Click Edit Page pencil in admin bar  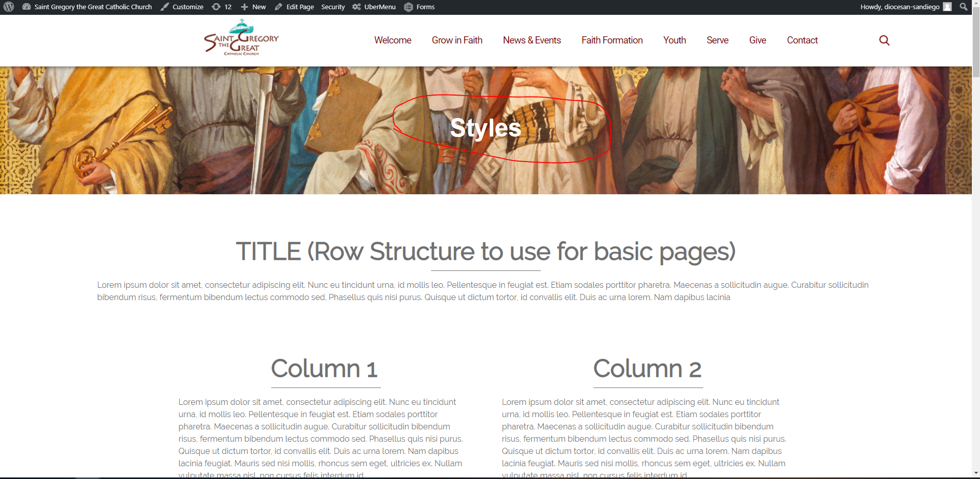[x=294, y=7]
